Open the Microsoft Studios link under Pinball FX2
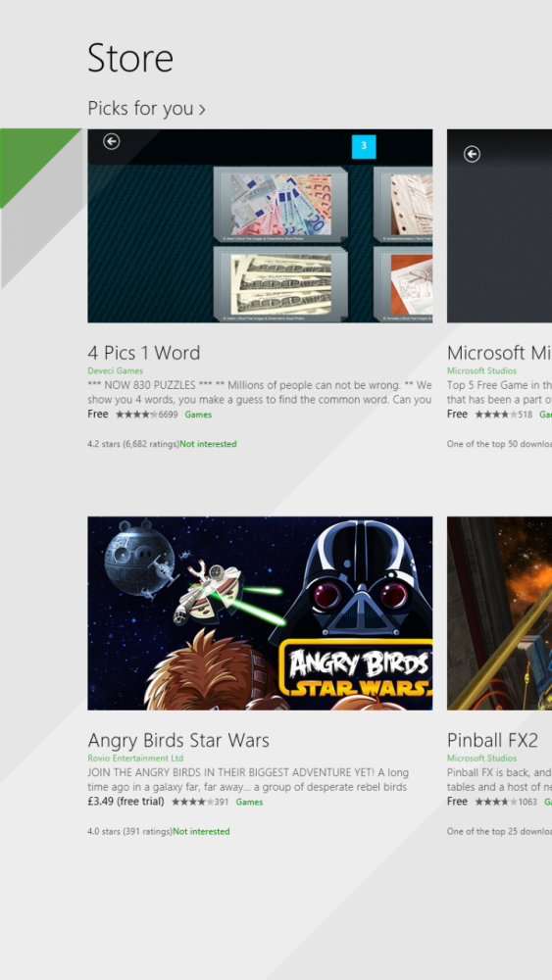Image resolution: width=552 pixels, height=980 pixels. point(482,759)
